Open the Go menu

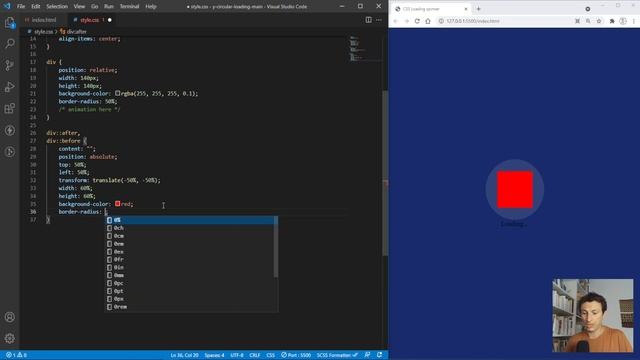(x=95, y=7)
